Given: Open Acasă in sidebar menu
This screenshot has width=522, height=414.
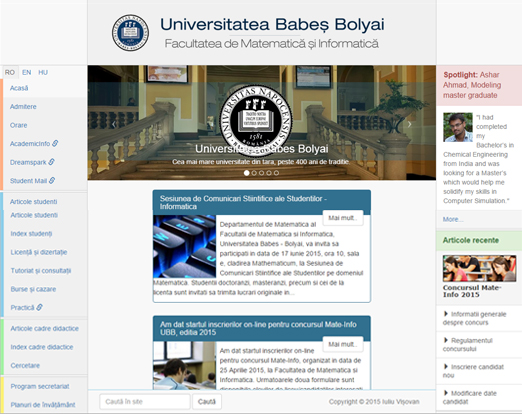Looking at the screenshot, I should tap(19, 88).
